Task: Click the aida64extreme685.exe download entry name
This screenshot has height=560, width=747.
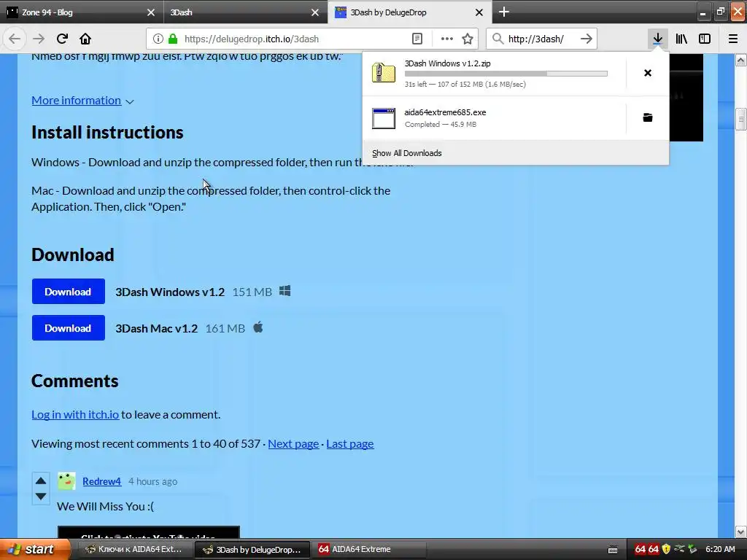Action: tap(445, 112)
